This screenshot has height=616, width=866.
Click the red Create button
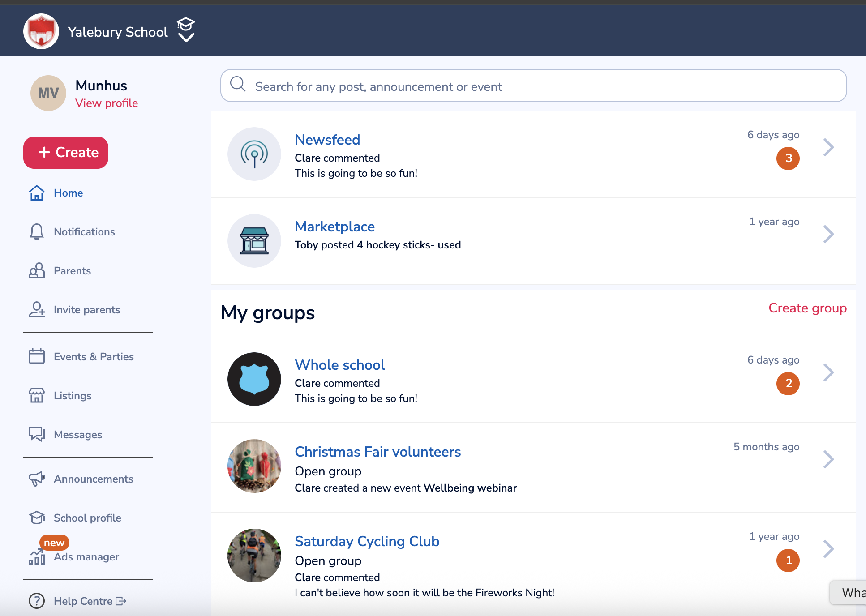tap(66, 153)
